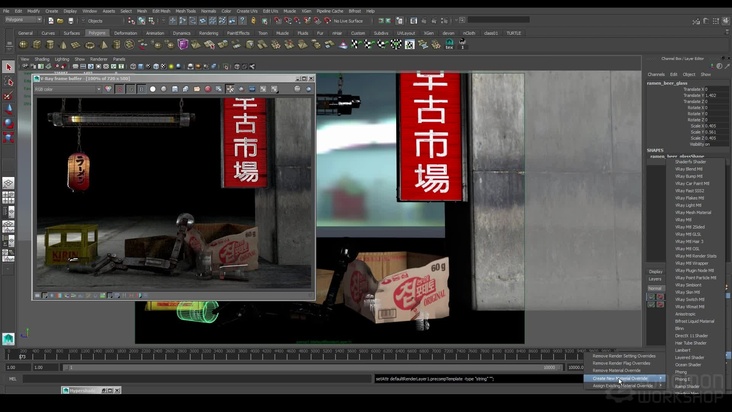The height and width of the screenshot is (412, 732).
Task: Open the File menu
Action: 6,11
